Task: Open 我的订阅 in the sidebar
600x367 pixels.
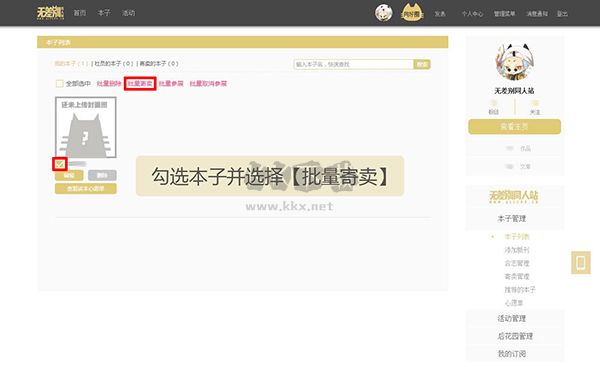Action: (512, 354)
